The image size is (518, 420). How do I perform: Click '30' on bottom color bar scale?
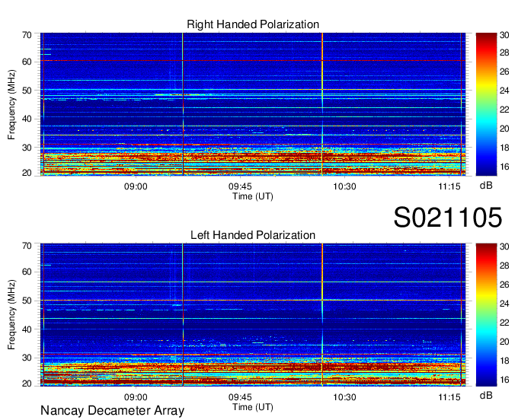504,247
